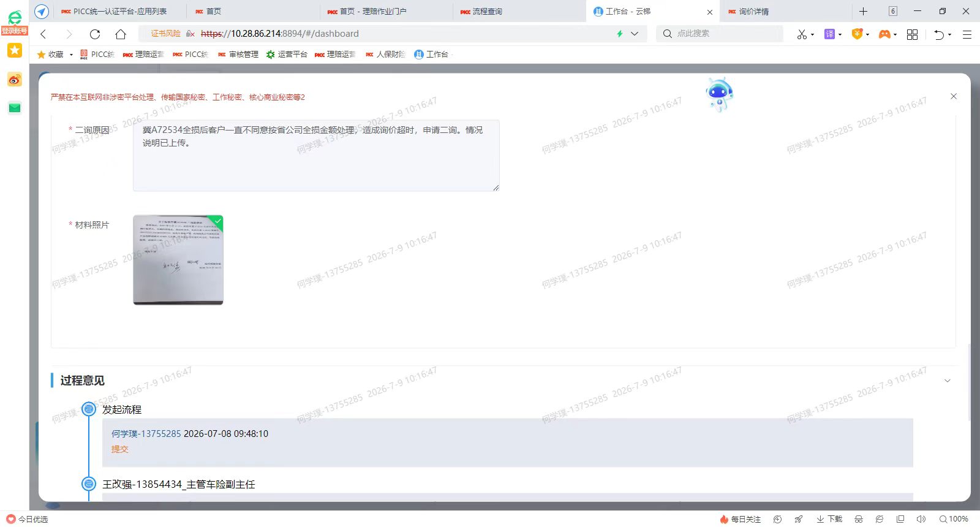The image size is (980, 527).
Task: Expand the undo history dropdown arrow
Action: (x=949, y=34)
